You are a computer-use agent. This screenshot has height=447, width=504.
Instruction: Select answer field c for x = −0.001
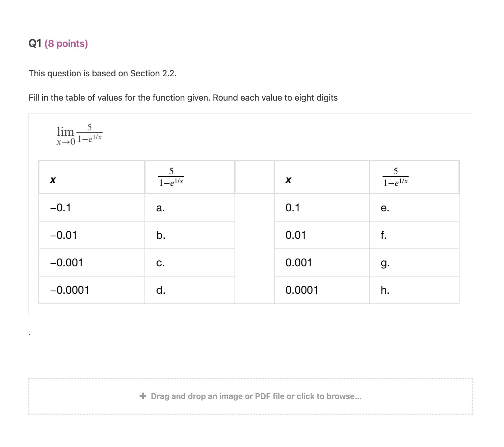[160, 263]
